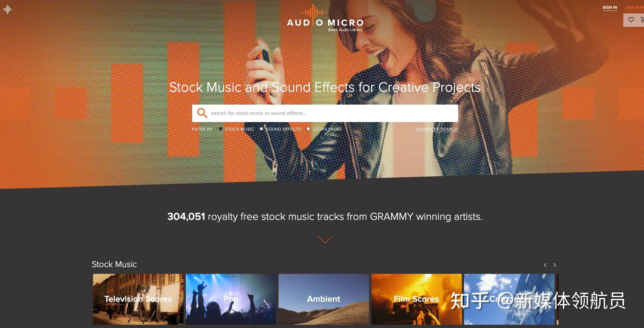Select the Sound Effects filter radio
Viewport: 644px width, 328px height.
261,129
